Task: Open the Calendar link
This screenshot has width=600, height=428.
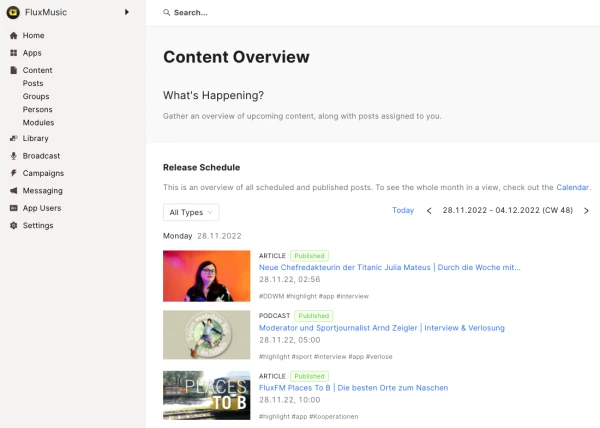Action: point(573,187)
